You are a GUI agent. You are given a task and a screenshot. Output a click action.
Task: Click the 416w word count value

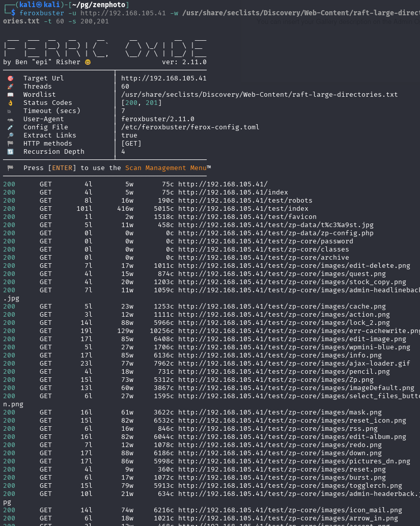(125, 209)
